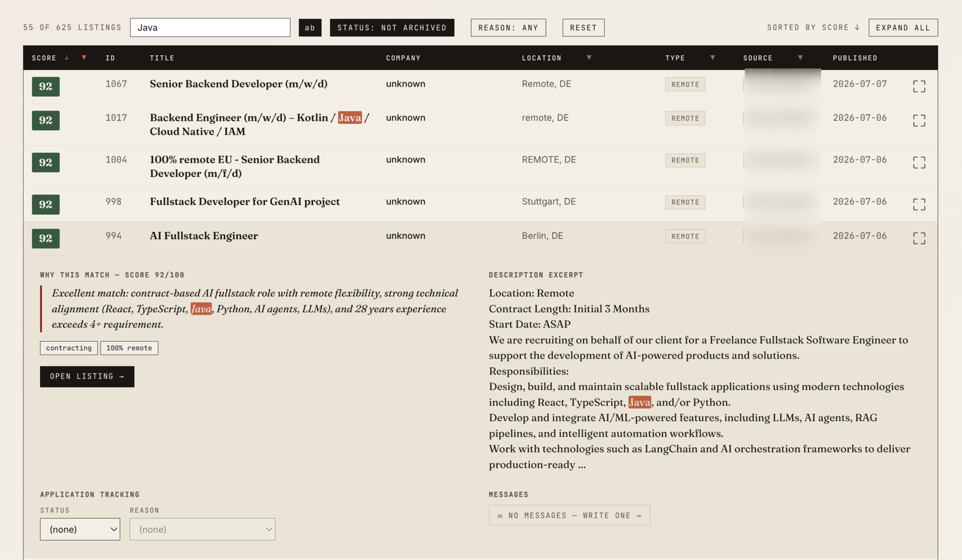The width and height of the screenshot is (962, 560).
Task: Open the application Status dropdown
Action: click(80, 529)
